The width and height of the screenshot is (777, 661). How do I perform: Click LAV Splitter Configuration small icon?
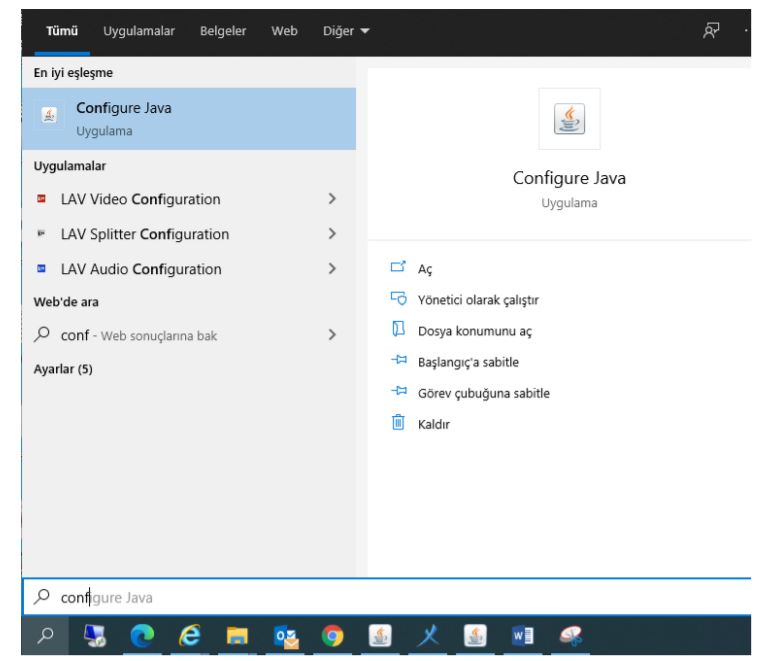[x=42, y=233]
